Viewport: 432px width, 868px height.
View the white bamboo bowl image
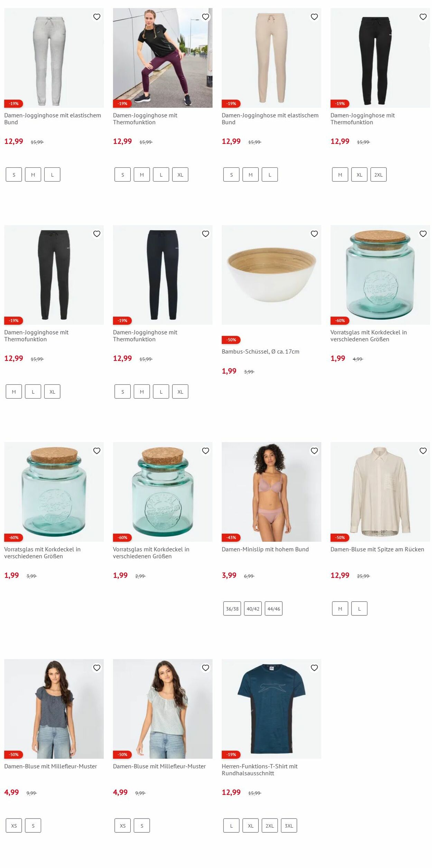click(x=271, y=275)
